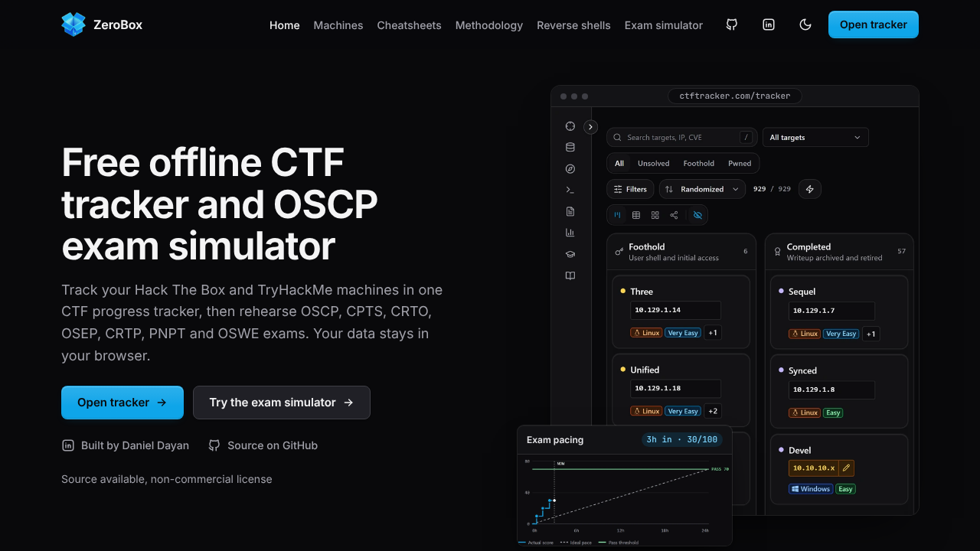Open the Methodology nav item
This screenshot has width=980, height=551.
(489, 25)
